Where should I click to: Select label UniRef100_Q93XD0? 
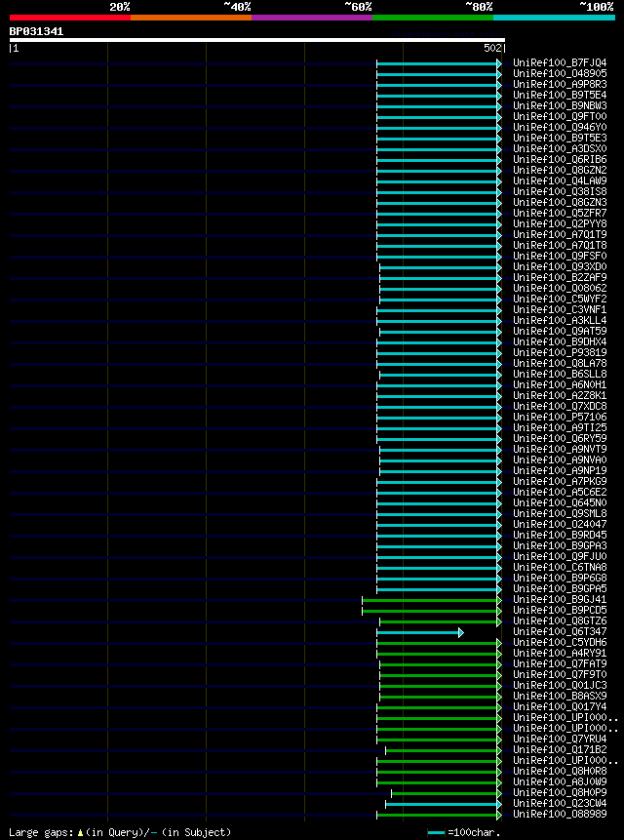coord(560,266)
